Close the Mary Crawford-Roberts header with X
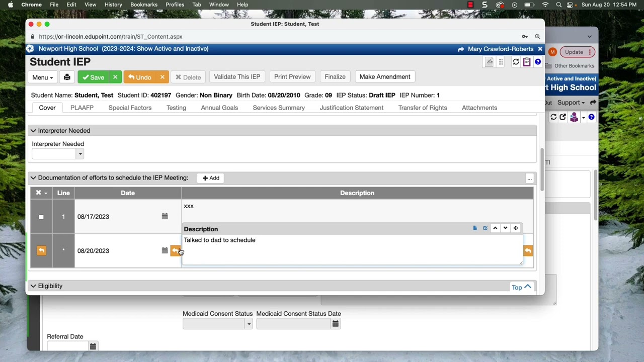 click(540, 49)
